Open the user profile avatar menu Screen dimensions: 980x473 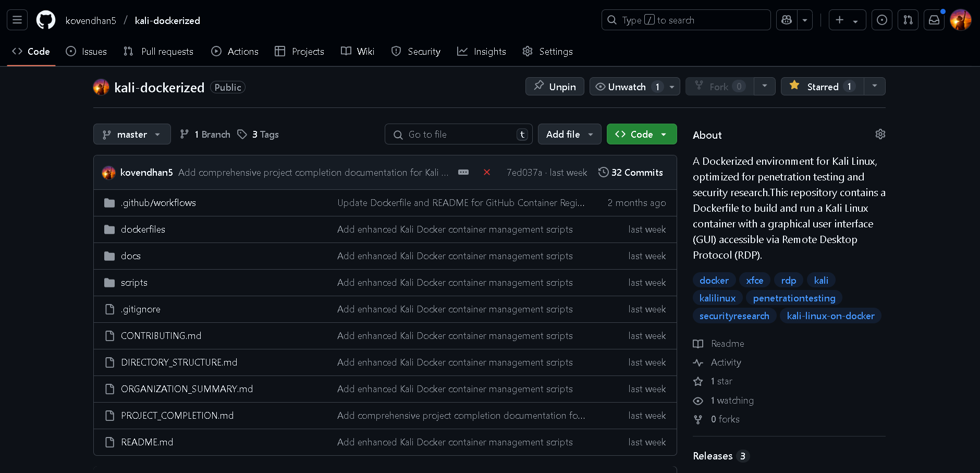click(x=961, y=20)
